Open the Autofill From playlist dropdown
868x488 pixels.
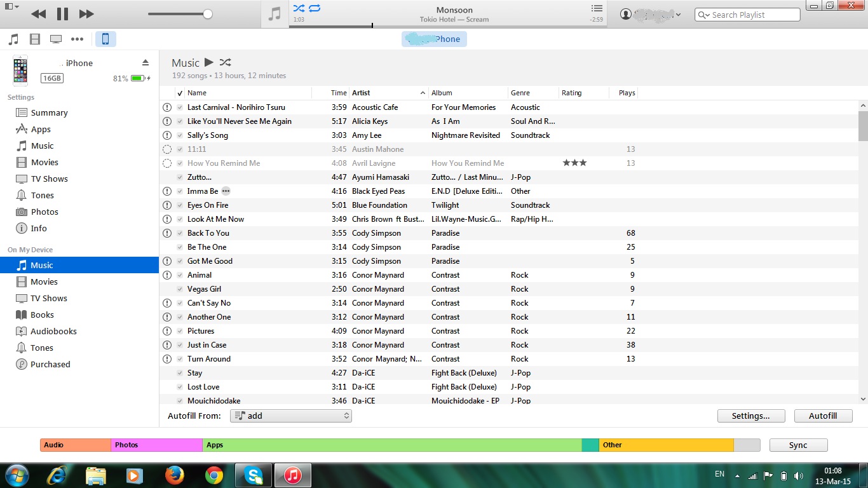point(291,416)
